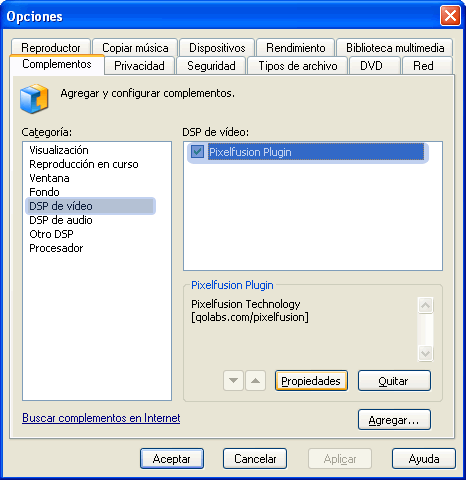The image size is (466, 480).
Task: Click the Agregar... button
Action: coord(394,420)
